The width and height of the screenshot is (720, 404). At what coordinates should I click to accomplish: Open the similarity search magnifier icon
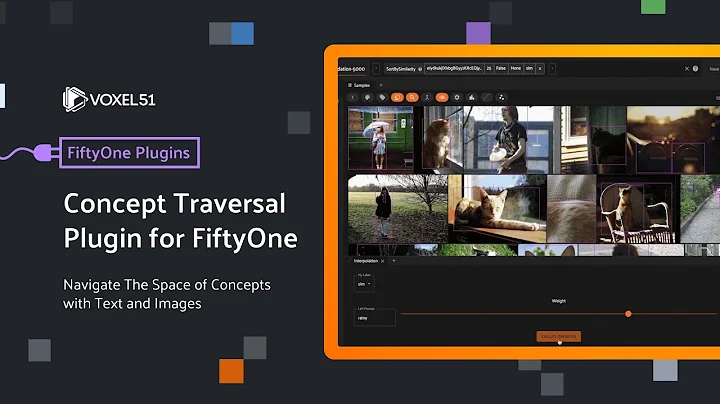tap(412, 97)
